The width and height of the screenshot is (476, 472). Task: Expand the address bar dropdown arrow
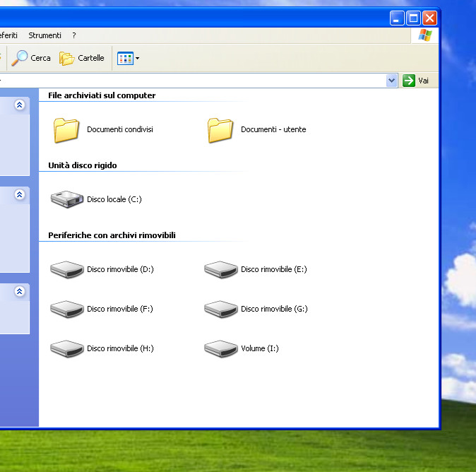point(392,81)
